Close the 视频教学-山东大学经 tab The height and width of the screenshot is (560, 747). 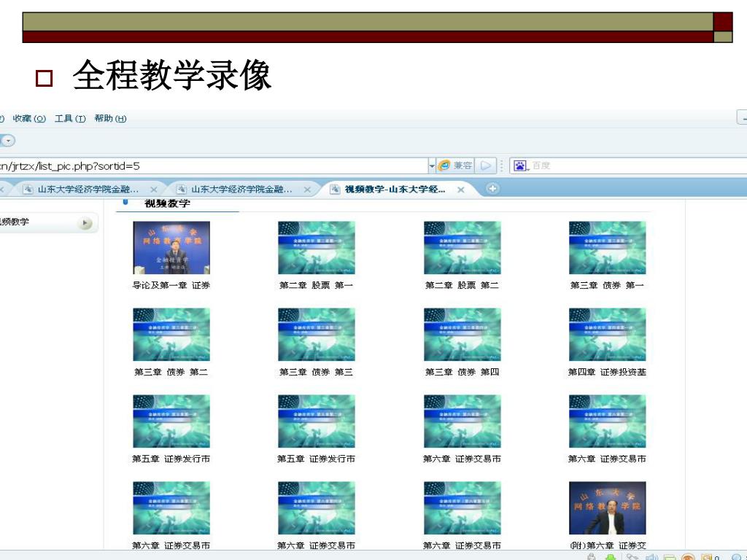pyautogui.click(x=461, y=190)
